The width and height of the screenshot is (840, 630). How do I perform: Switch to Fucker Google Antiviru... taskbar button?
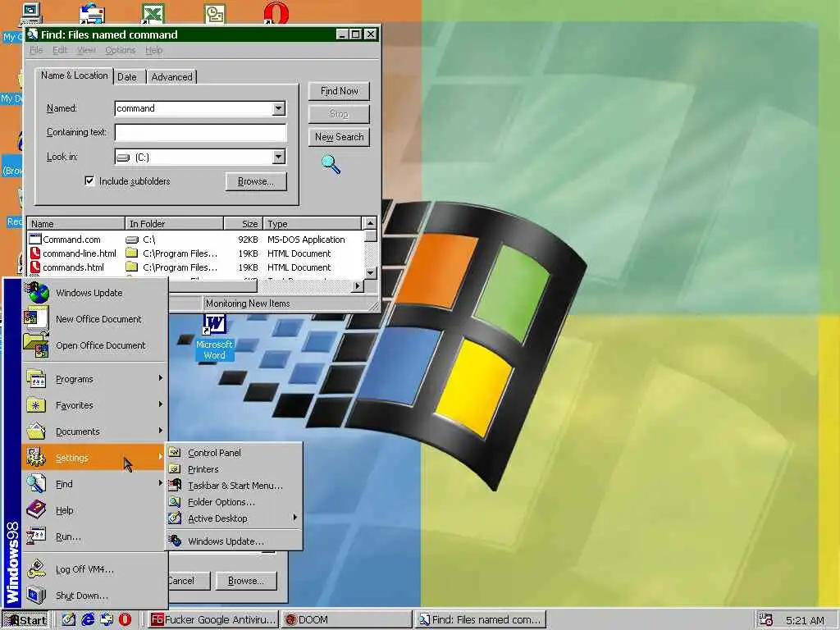212,620
